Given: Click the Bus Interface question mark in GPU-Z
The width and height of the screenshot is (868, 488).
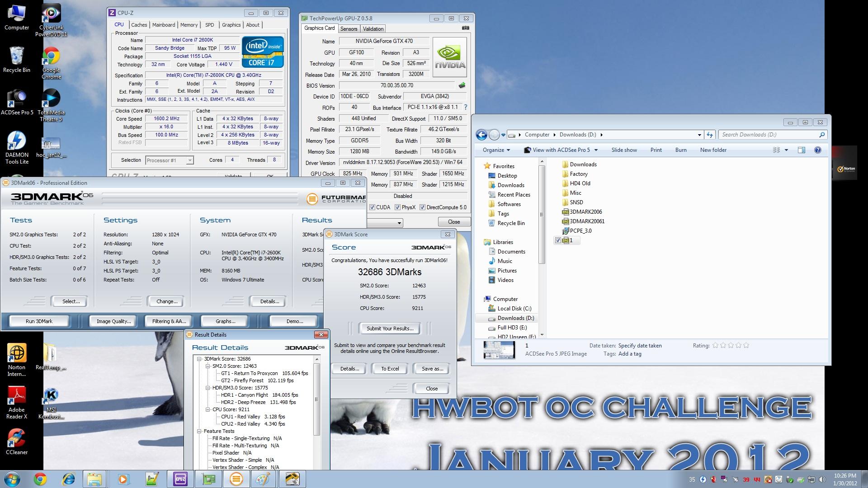Looking at the screenshot, I should [x=465, y=107].
